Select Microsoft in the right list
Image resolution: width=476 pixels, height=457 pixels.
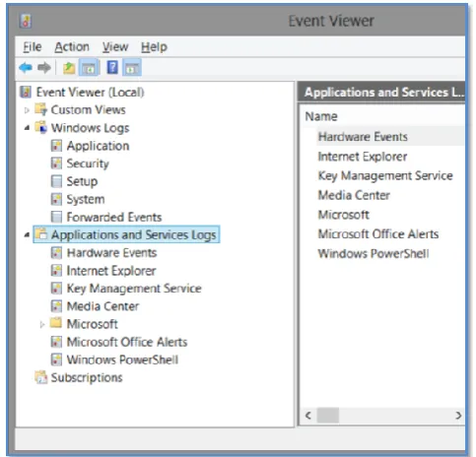[343, 215]
